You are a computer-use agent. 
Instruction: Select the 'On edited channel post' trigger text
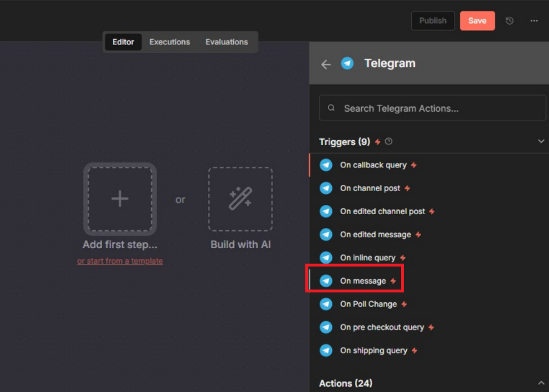(x=383, y=211)
